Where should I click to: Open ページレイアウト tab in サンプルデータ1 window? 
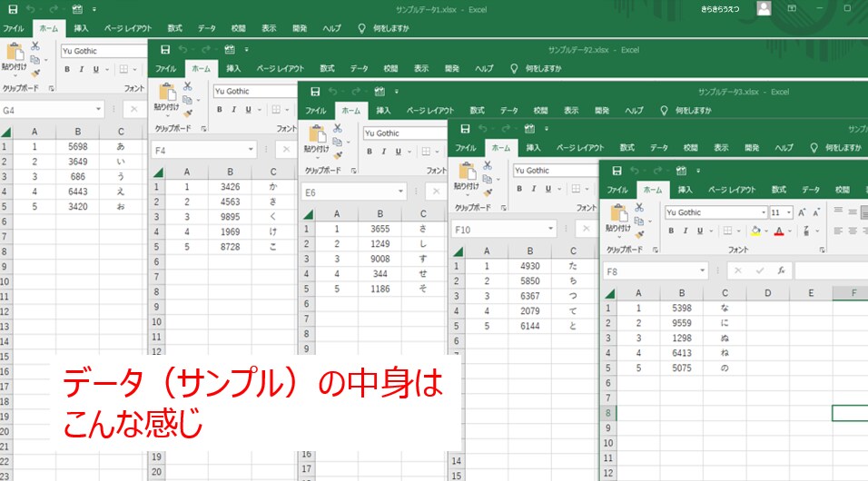[x=128, y=28]
